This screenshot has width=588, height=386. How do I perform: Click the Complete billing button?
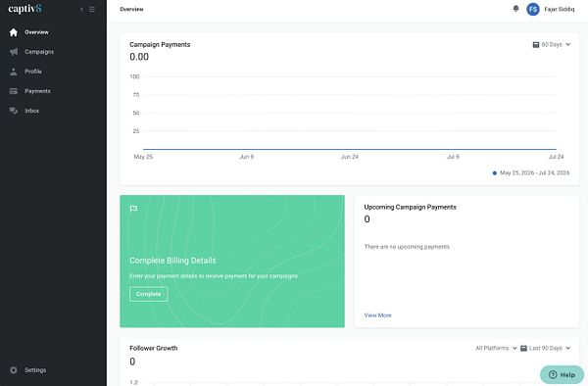coord(149,294)
